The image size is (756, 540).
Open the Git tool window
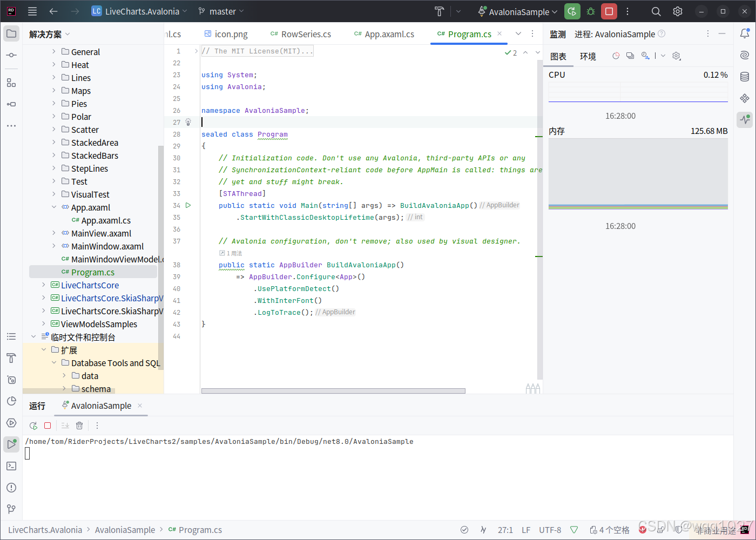[11, 509]
